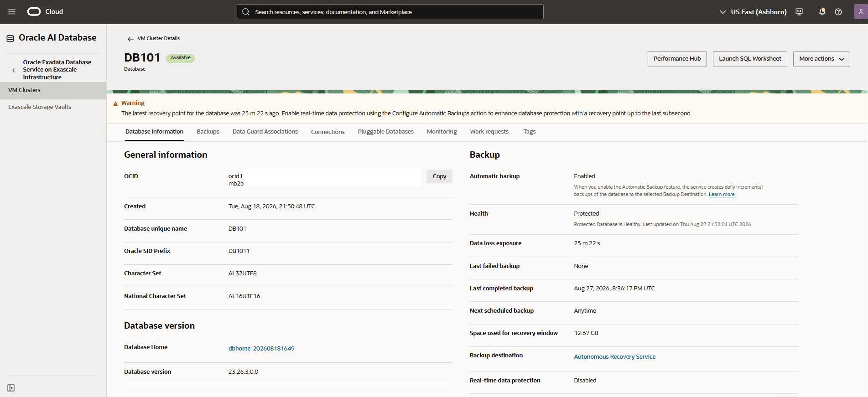Click the DB101 database title
The height and width of the screenshot is (397, 868).
[x=142, y=57]
